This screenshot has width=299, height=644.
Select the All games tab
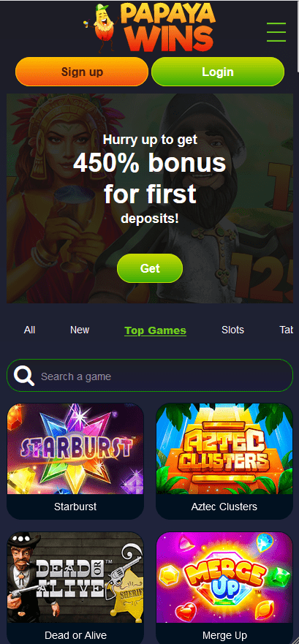[x=29, y=330]
